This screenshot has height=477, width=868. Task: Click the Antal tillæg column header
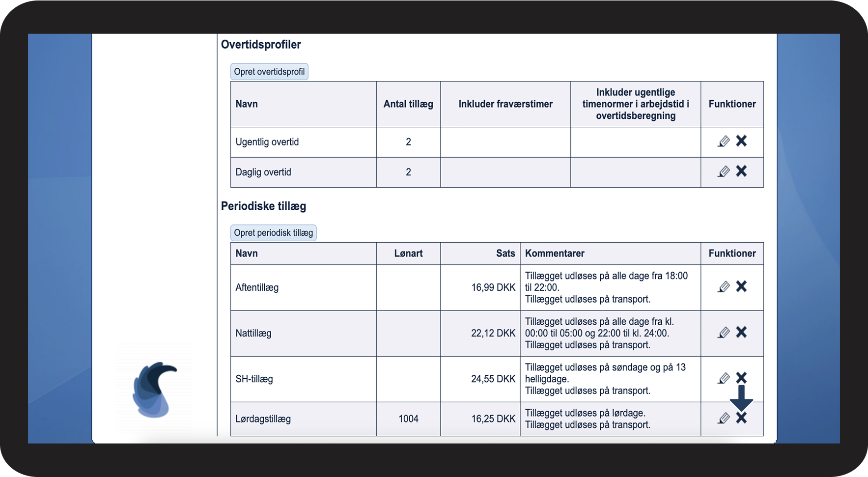pos(408,104)
